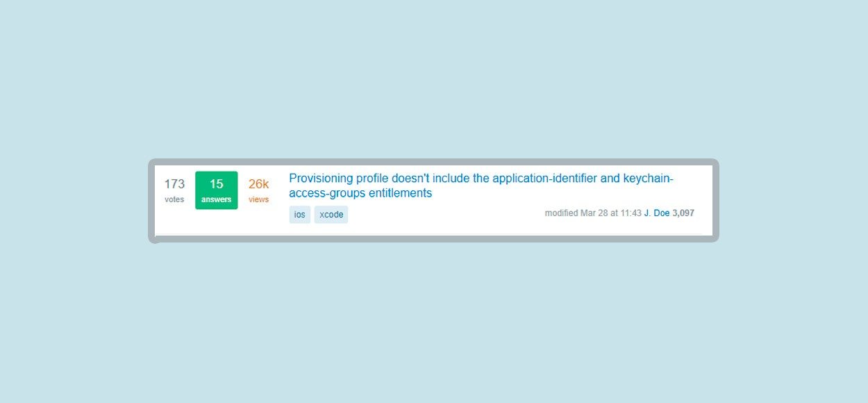Image resolution: width=868 pixels, height=403 pixels.
Task: Click the word "keychain-" in the title
Action: pyautogui.click(x=648, y=178)
